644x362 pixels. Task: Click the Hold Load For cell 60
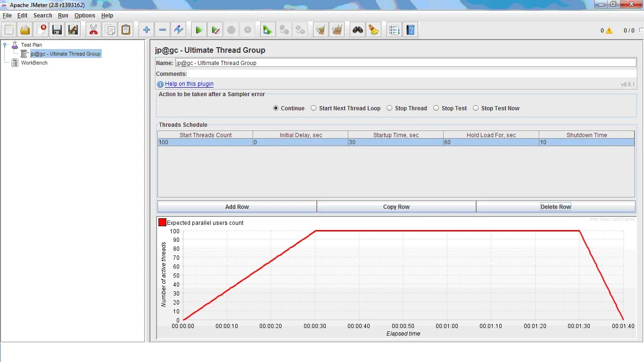click(x=491, y=142)
